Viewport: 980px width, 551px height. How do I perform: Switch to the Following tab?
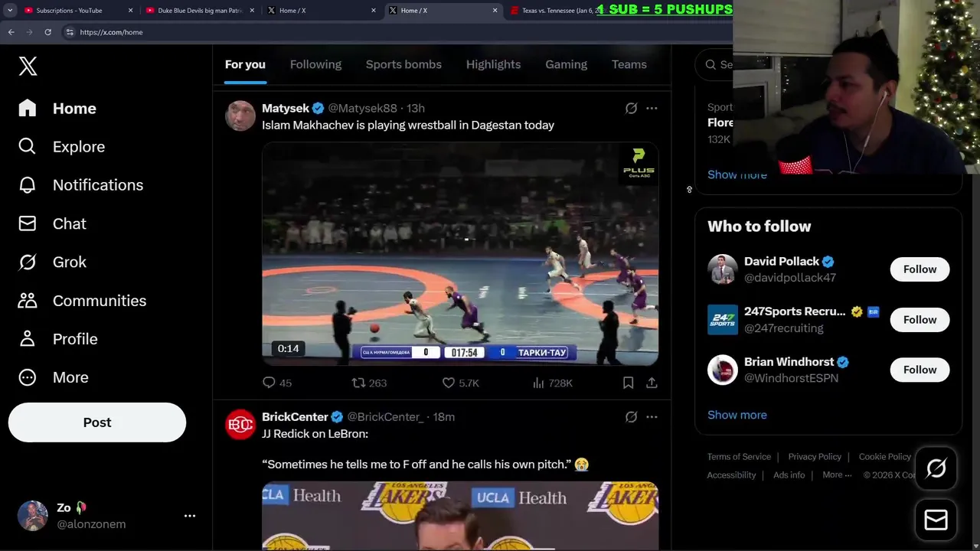[315, 65]
